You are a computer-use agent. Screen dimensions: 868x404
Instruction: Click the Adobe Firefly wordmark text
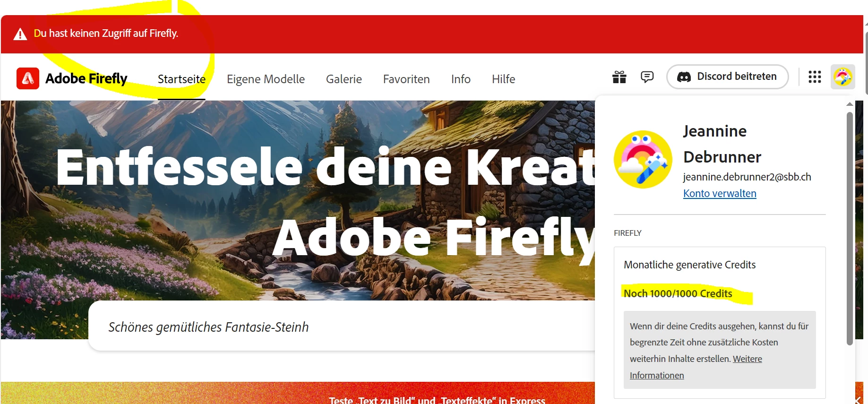tap(86, 78)
